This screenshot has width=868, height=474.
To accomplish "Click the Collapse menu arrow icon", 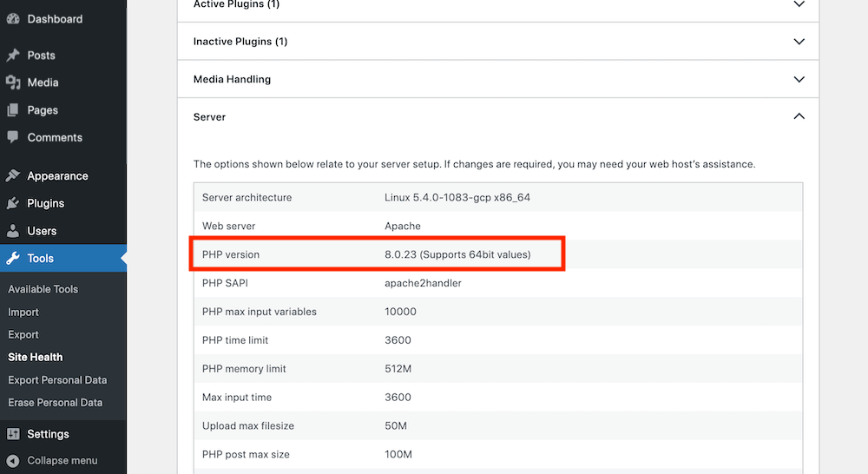I will (x=13, y=461).
